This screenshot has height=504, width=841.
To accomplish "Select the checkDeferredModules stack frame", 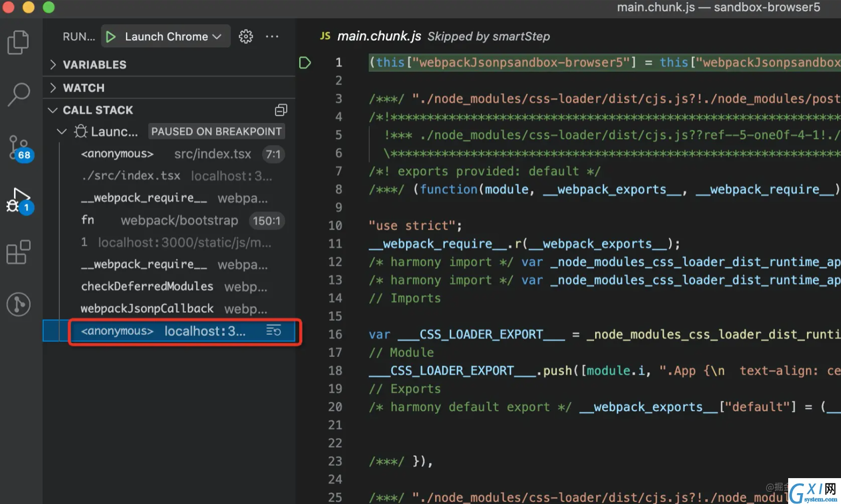I will click(169, 287).
